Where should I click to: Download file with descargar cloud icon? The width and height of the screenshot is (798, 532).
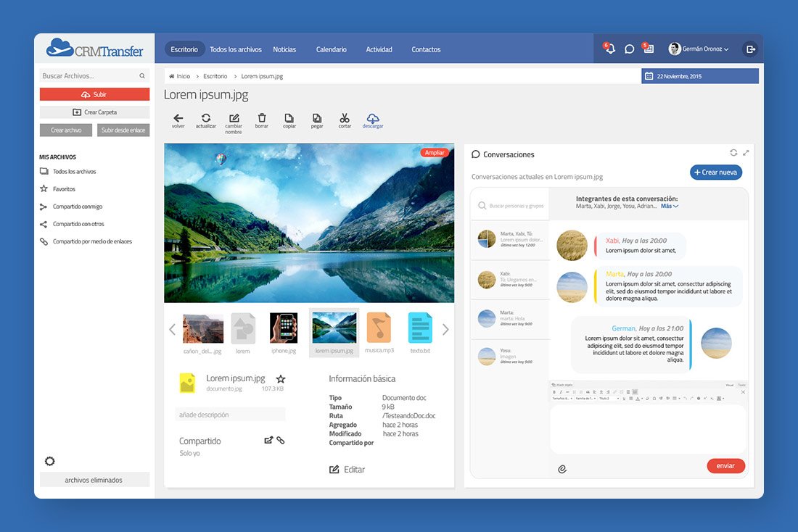373,118
